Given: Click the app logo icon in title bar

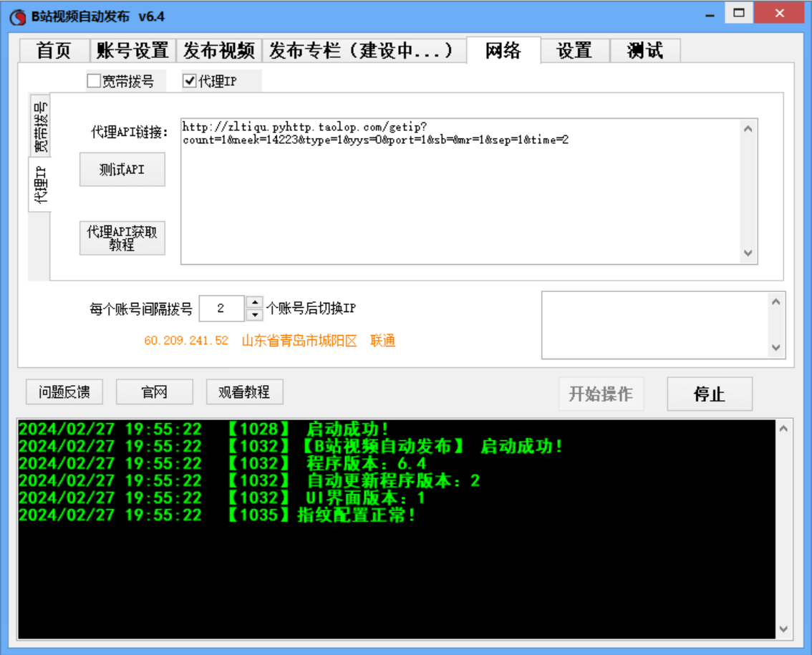Looking at the screenshot, I should pyautogui.click(x=18, y=17).
